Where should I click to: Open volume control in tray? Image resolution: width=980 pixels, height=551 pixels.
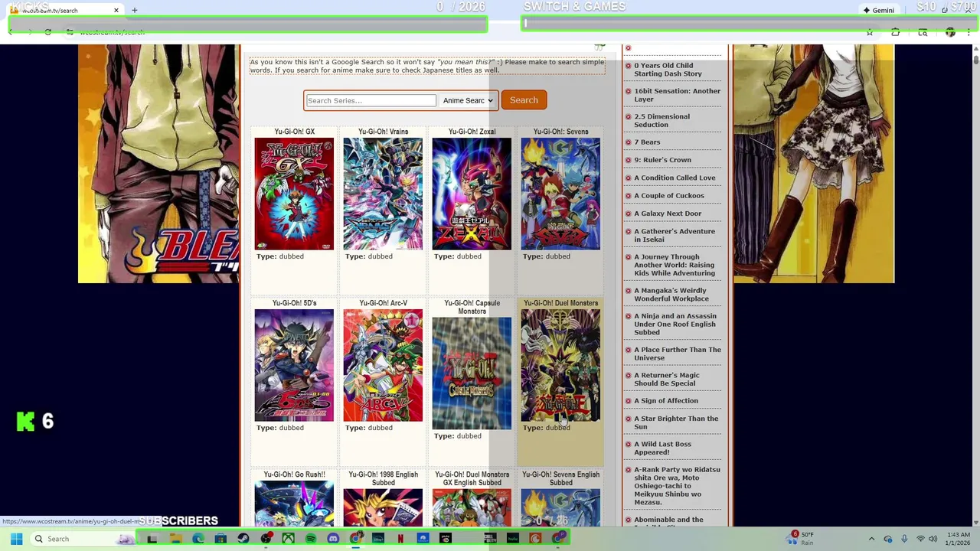pyautogui.click(x=933, y=539)
